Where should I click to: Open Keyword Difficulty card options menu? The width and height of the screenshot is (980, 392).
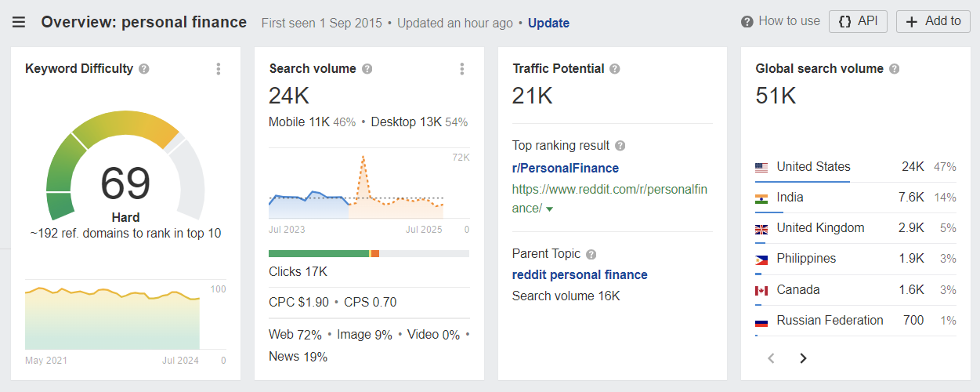tap(219, 69)
